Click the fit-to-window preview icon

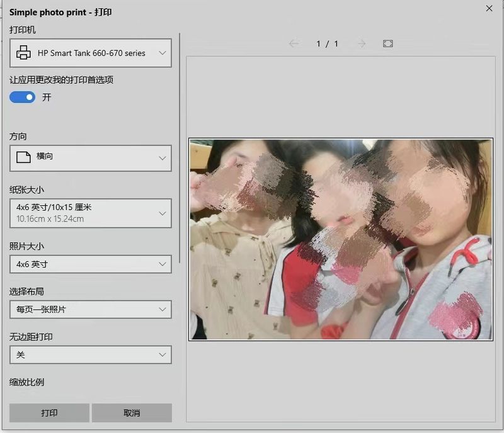coord(388,43)
